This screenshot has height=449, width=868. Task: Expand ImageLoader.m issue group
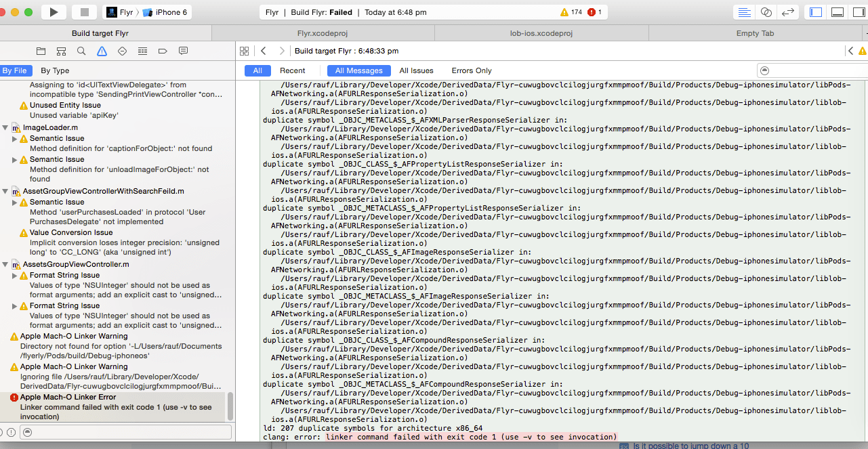click(6, 127)
